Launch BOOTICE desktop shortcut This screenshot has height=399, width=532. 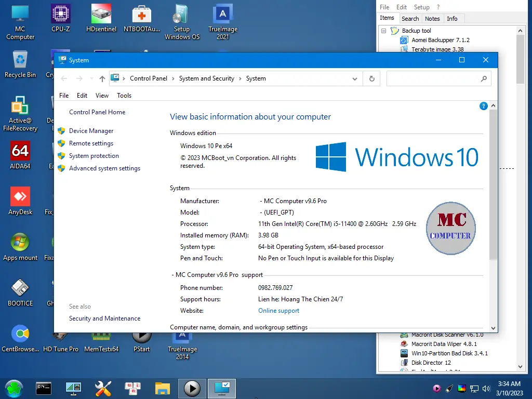coord(20,292)
